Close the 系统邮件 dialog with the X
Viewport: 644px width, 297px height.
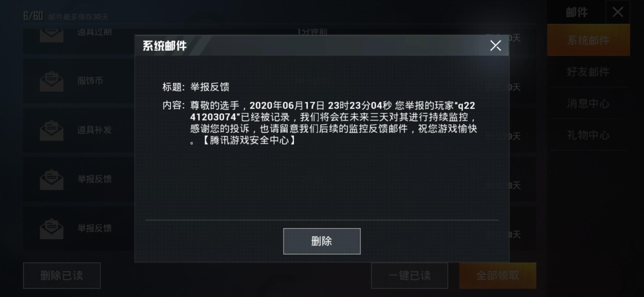(495, 46)
